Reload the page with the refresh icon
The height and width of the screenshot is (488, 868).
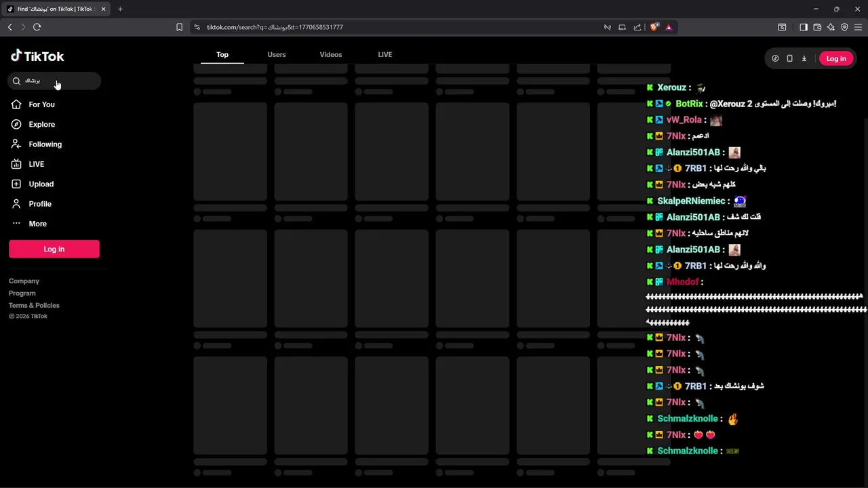pyautogui.click(x=37, y=27)
